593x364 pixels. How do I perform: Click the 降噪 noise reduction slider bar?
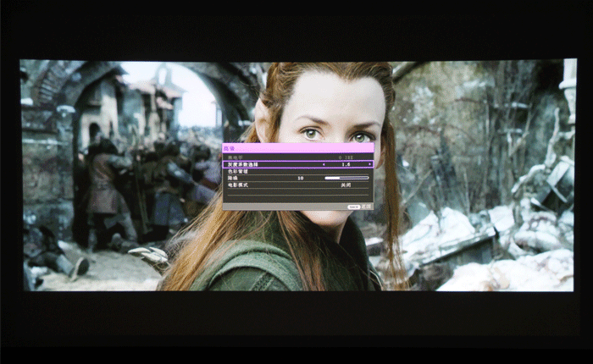tap(346, 178)
